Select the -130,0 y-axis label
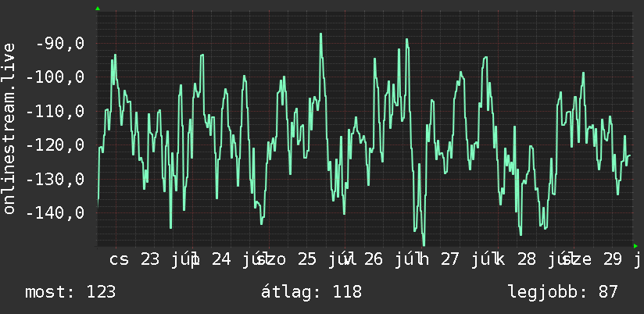 pos(55,179)
